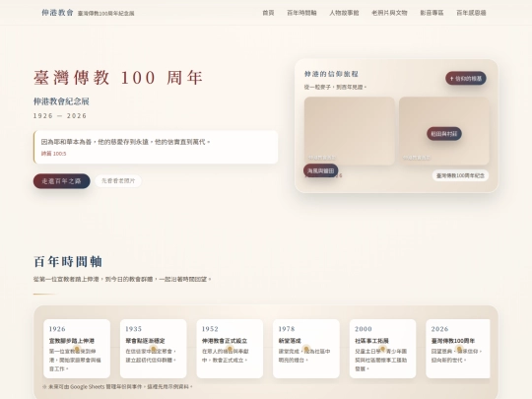Select the 1926 timeline card
This screenshot has height=399, width=532.
click(x=77, y=349)
